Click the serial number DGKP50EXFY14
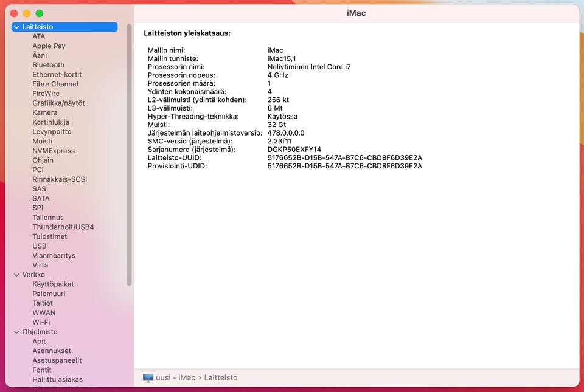584x392 pixels. pos(294,150)
